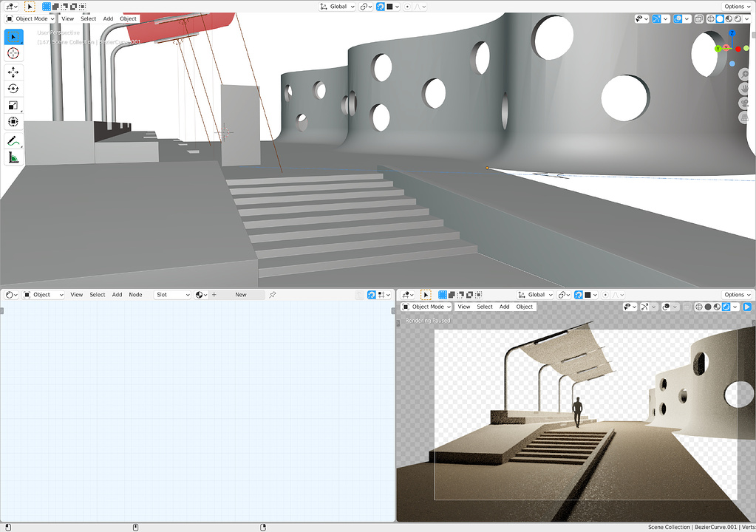Switch top viewport to solid shading
The height and width of the screenshot is (532, 756).
pos(720,18)
